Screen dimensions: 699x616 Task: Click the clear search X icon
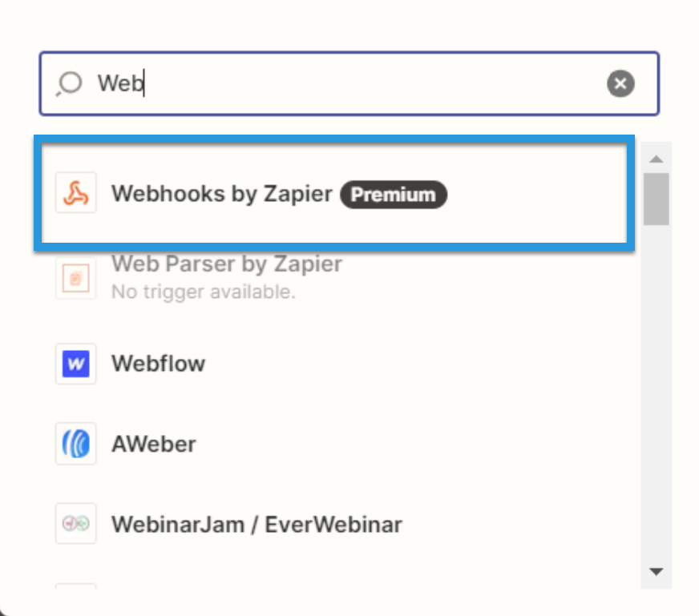click(621, 83)
